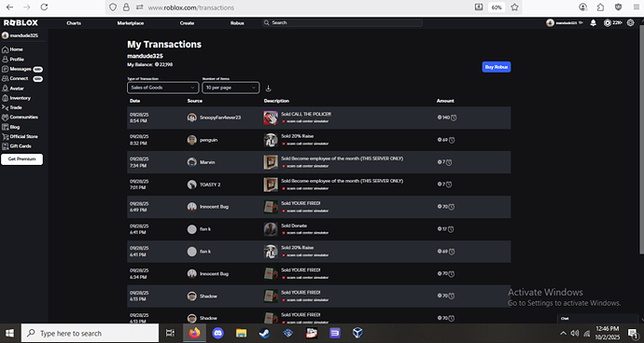
Task: Bookmark this page with the star icon
Action: point(514,7)
